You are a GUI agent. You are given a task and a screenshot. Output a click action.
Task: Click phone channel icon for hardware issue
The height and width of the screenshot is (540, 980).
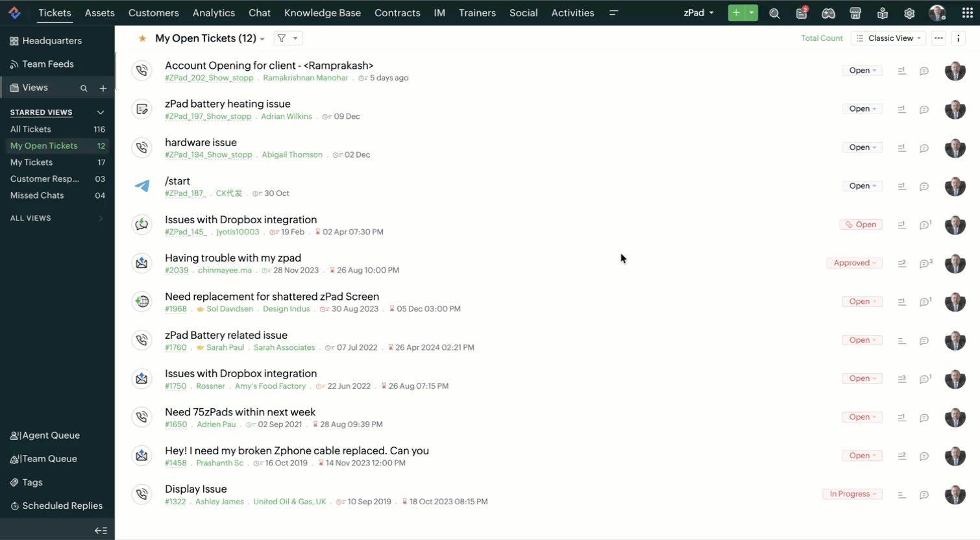(x=141, y=147)
